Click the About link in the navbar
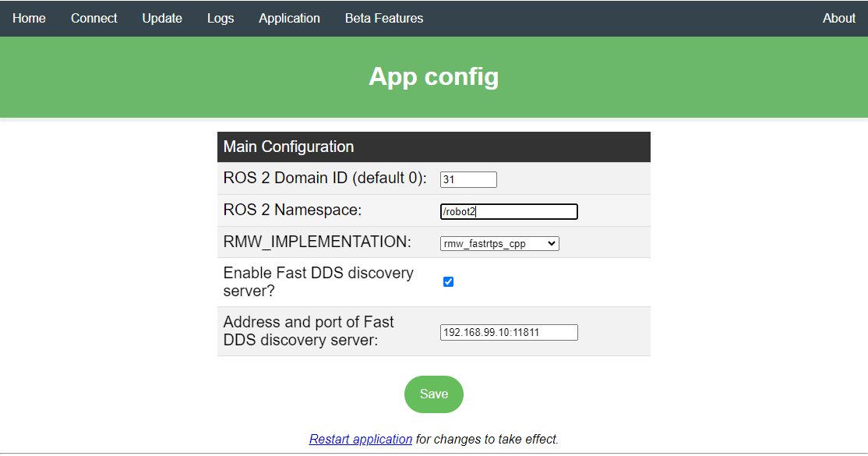The height and width of the screenshot is (456, 868). (838, 18)
